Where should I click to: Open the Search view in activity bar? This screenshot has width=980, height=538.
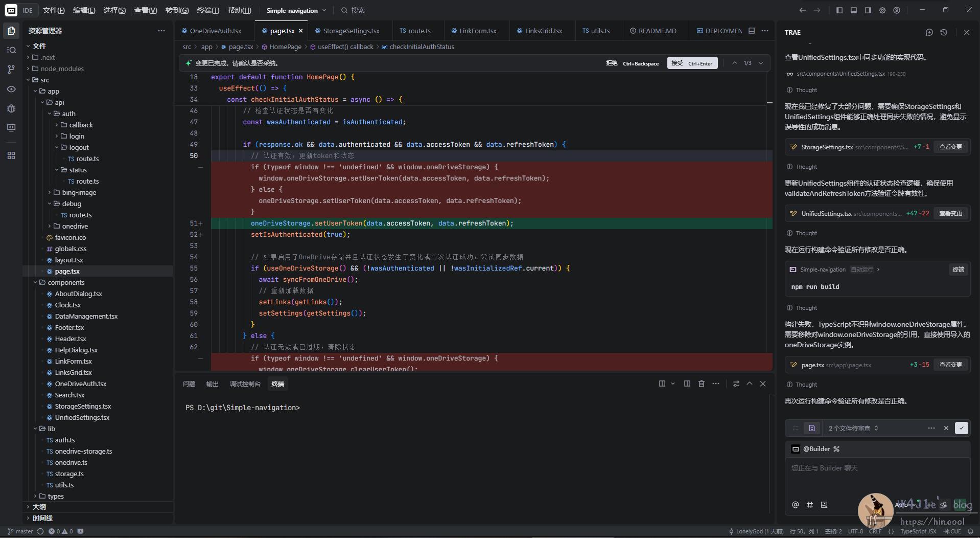click(11, 50)
